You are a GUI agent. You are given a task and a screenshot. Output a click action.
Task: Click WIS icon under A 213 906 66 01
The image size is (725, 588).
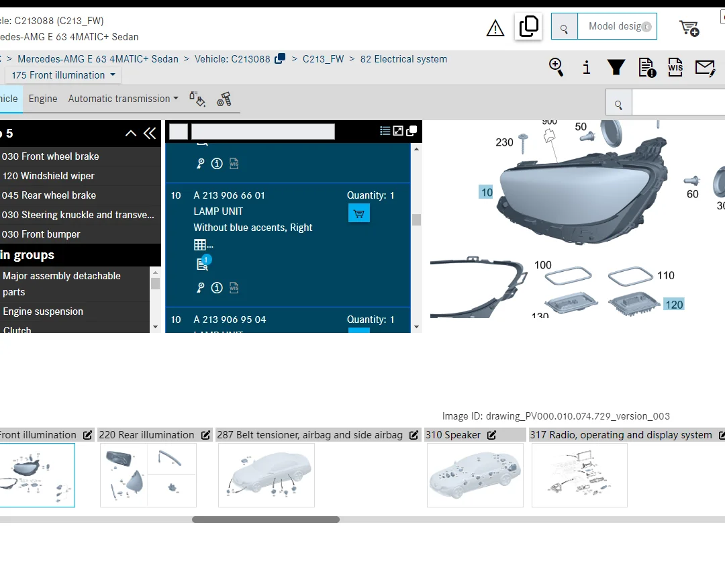coord(234,287)
